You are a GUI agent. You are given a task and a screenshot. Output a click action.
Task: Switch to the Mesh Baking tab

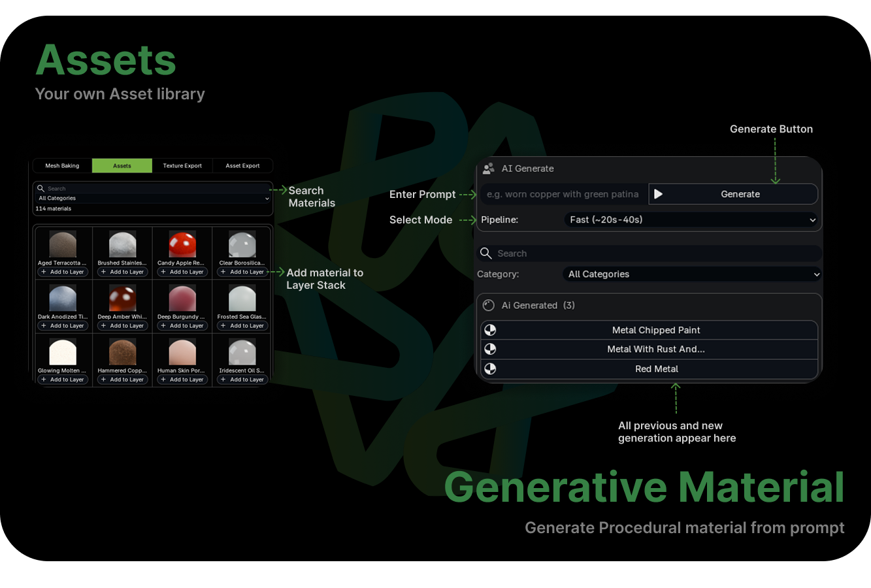[x=62, y=166]
